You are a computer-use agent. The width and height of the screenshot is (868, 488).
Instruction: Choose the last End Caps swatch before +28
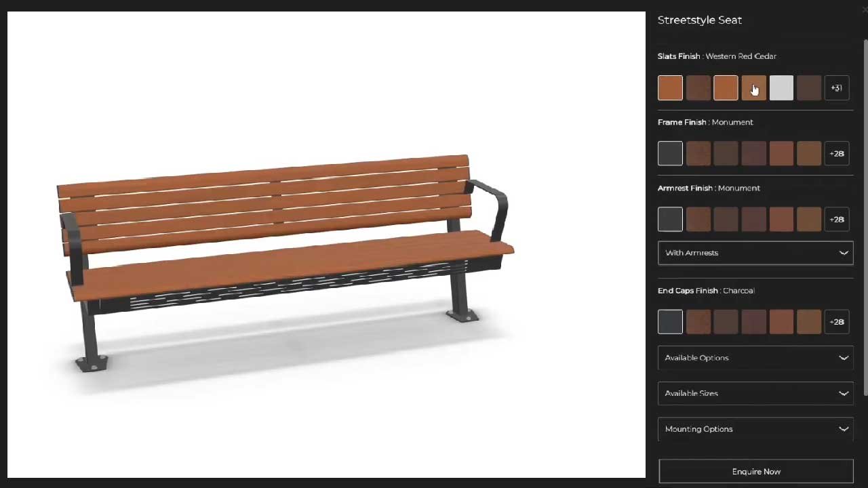pos(808,322)
